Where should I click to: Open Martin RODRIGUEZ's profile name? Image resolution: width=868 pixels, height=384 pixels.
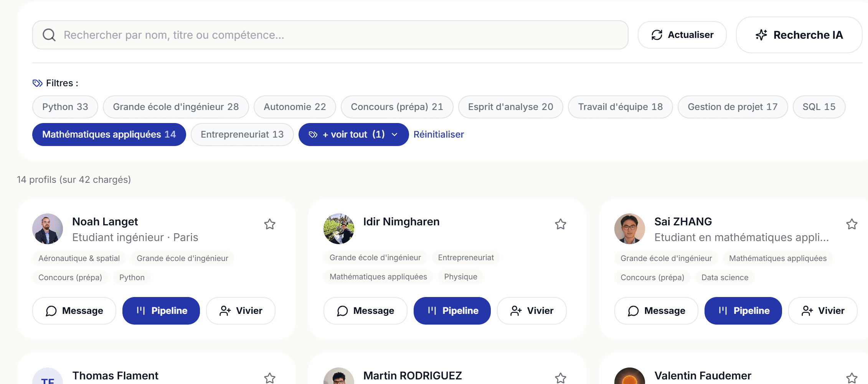pyautogui.click(x=413, y=376)
